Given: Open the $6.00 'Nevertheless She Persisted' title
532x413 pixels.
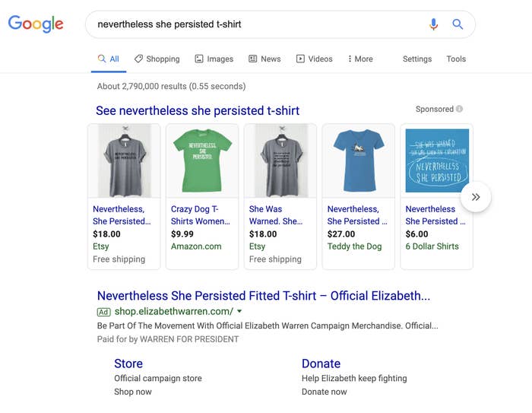Looking at the screenshot, I should [x=435, y=215].
